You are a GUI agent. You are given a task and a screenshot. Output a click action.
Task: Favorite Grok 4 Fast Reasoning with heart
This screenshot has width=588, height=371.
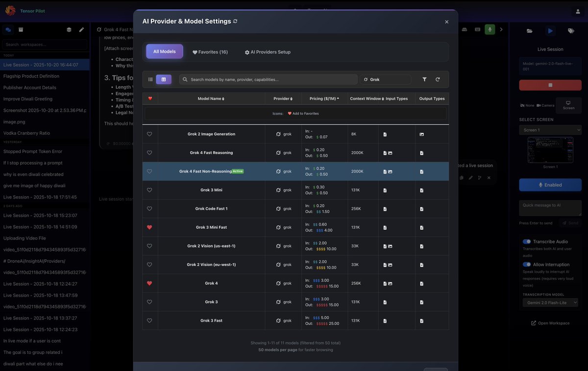149,153
